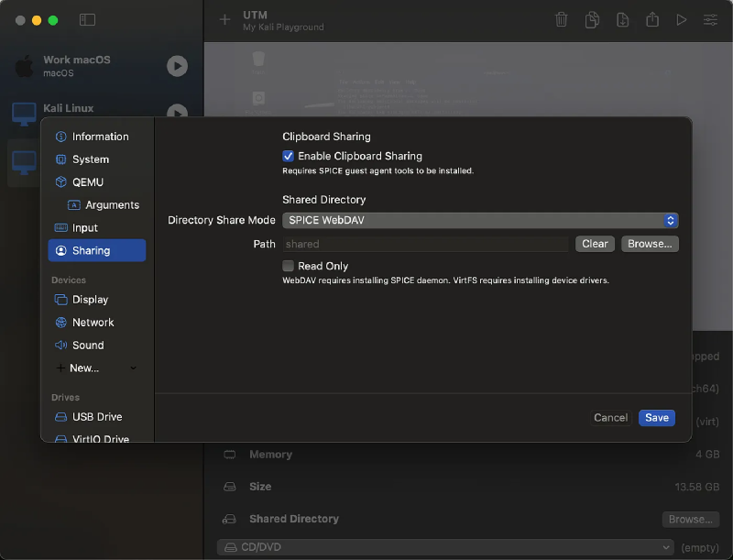Check the Read Only checkbox
Viewport: 733px width, 560px height.
pos(289,266)
